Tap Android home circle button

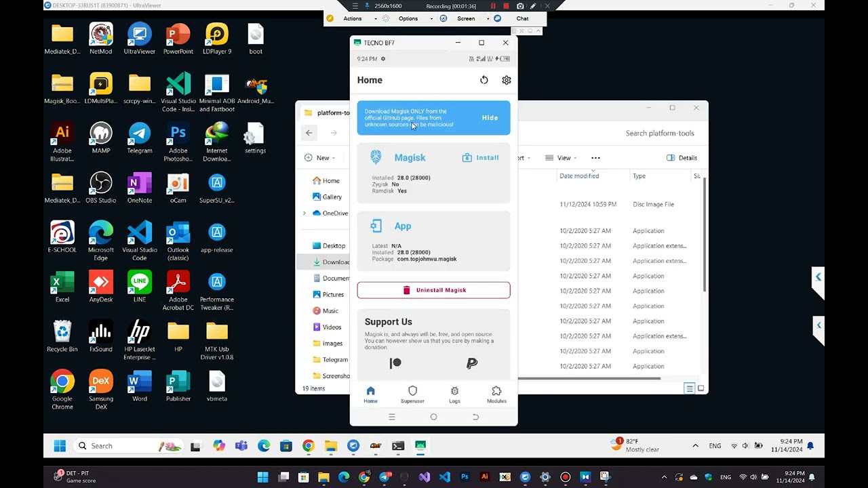point(434,417)
